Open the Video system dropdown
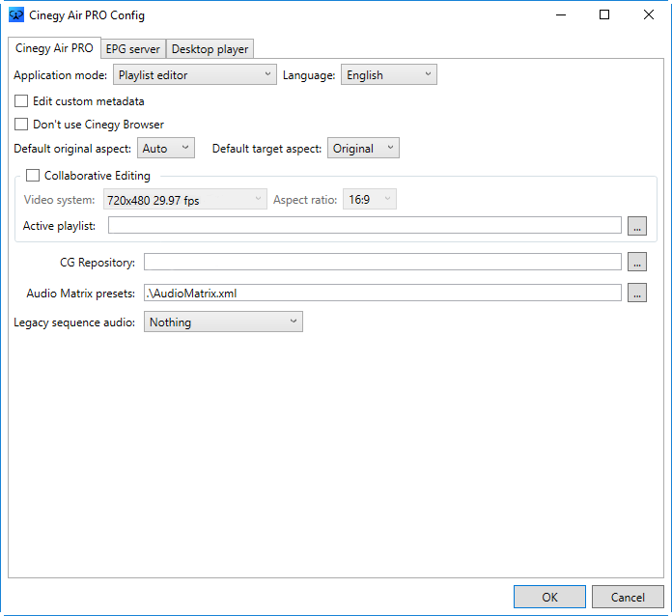Image resolution: width=672 pixels, height=616 pixels. pyautogui.click(x=185, y=199)
